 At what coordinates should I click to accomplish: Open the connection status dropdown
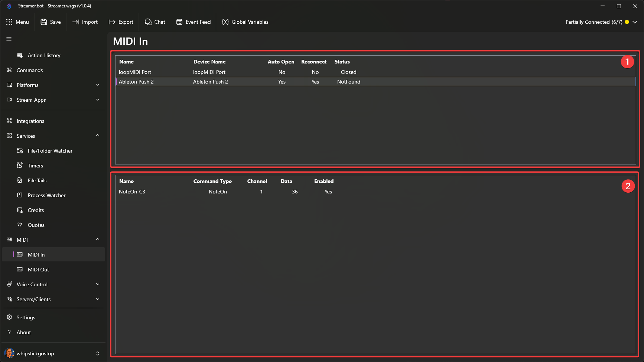pyautogui.click(x=601, y=22)
